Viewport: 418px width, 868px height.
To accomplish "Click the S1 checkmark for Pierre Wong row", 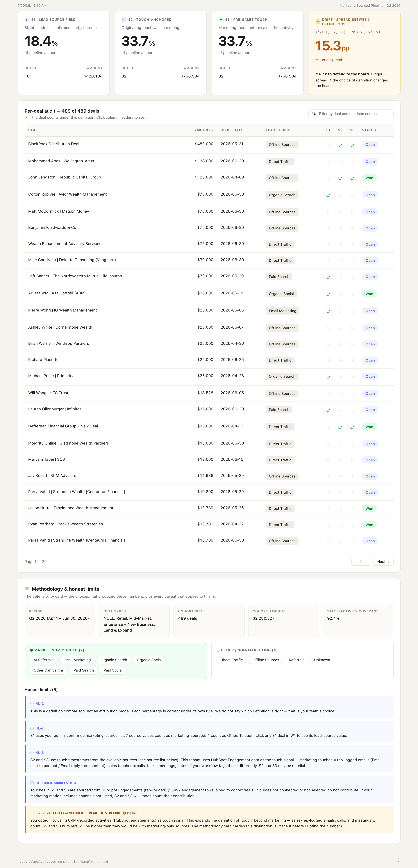I will (328, 312).
